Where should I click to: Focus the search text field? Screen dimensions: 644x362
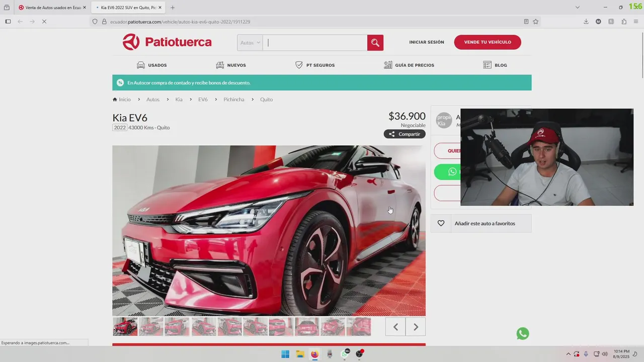tap(315, 43)
